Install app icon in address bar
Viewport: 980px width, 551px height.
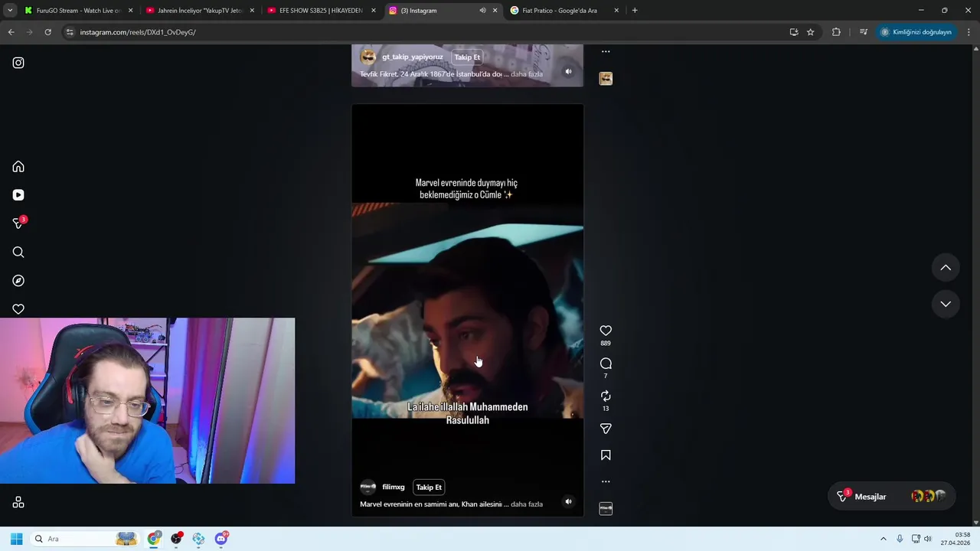[x=794, y=32]
